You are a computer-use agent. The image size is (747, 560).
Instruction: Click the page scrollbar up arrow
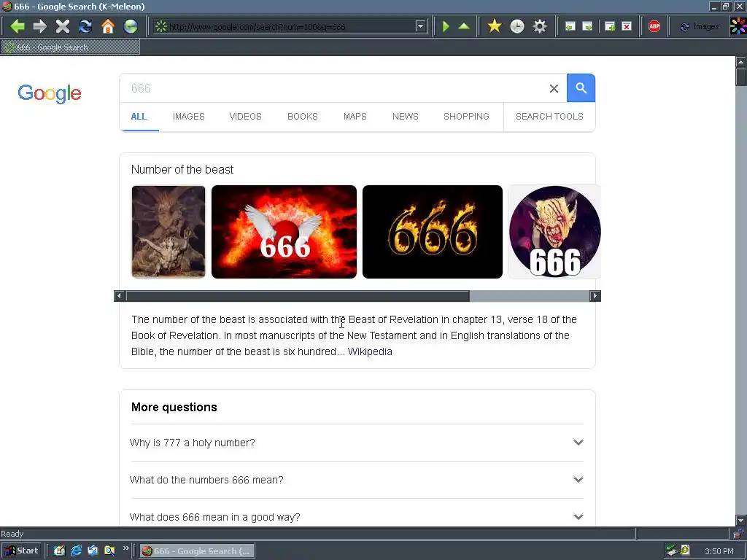[x=741, y=62]
